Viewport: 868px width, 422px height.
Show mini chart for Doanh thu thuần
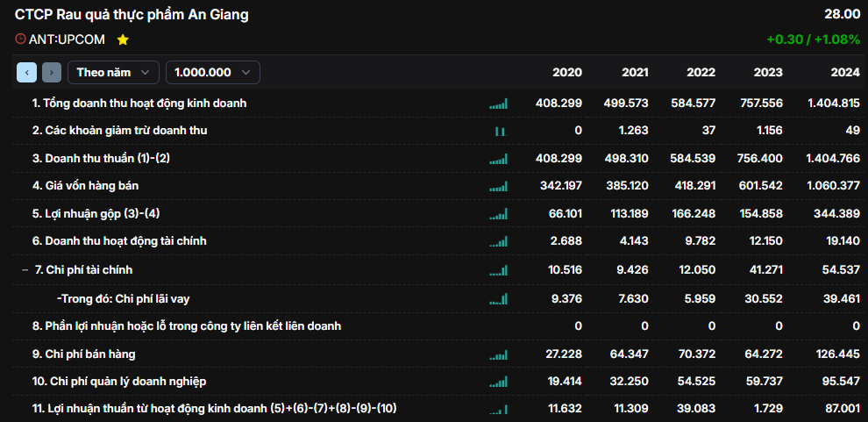pos(499,159)
